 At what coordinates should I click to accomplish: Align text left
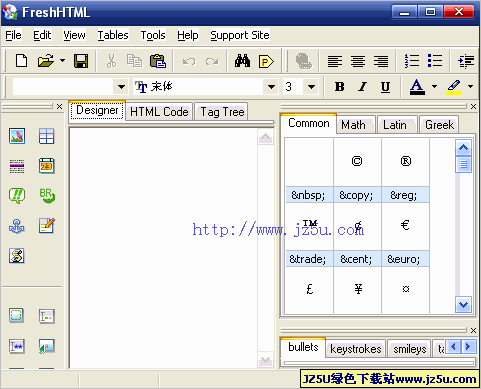tap(335, 61)
